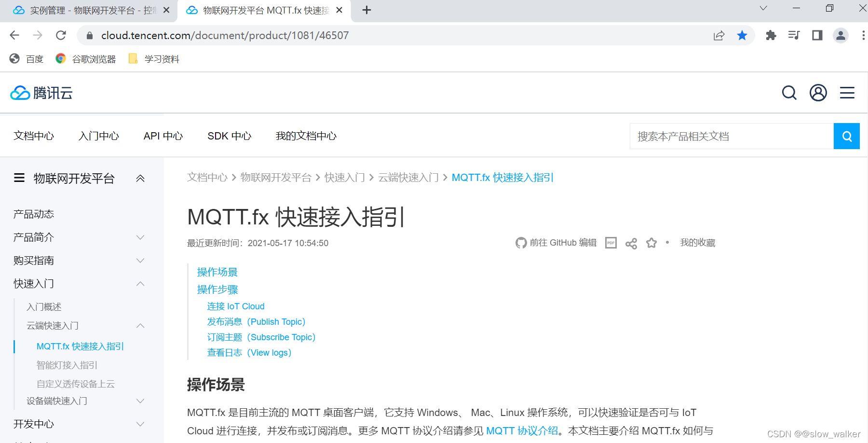Click the share document icon
868x443 pixels.
pyautogui.click(x=631, y=243)
